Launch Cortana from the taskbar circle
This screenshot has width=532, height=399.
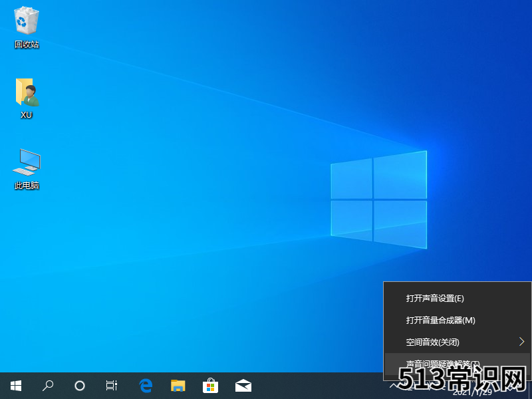(80, 386)
